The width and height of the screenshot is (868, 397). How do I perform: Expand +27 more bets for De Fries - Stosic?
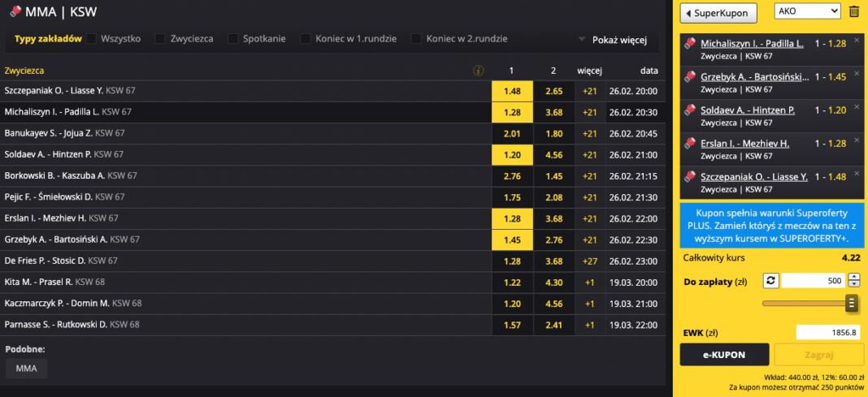point(589,261)
